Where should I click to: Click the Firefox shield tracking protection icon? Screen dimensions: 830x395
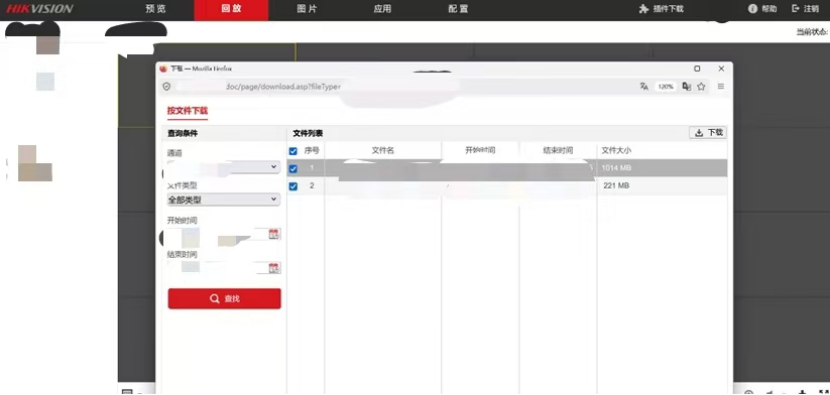[x=166, y=86]
